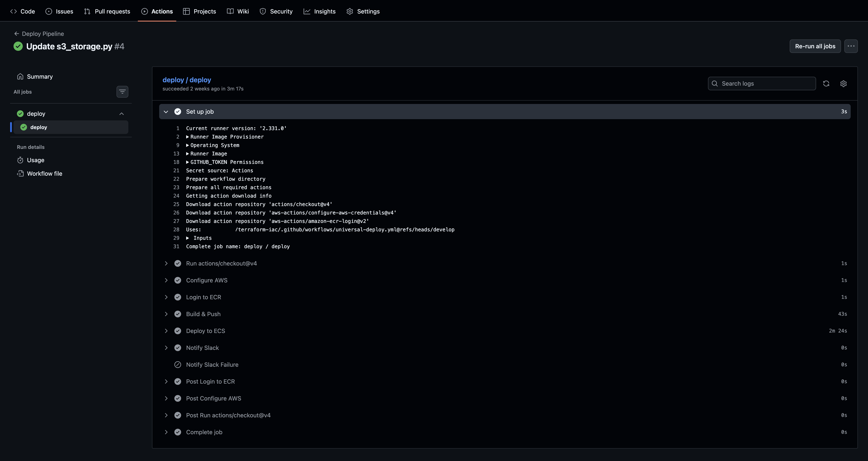Go to Summary via house icon
This screenshot has width=868, height=461.
tap(20, 76)
